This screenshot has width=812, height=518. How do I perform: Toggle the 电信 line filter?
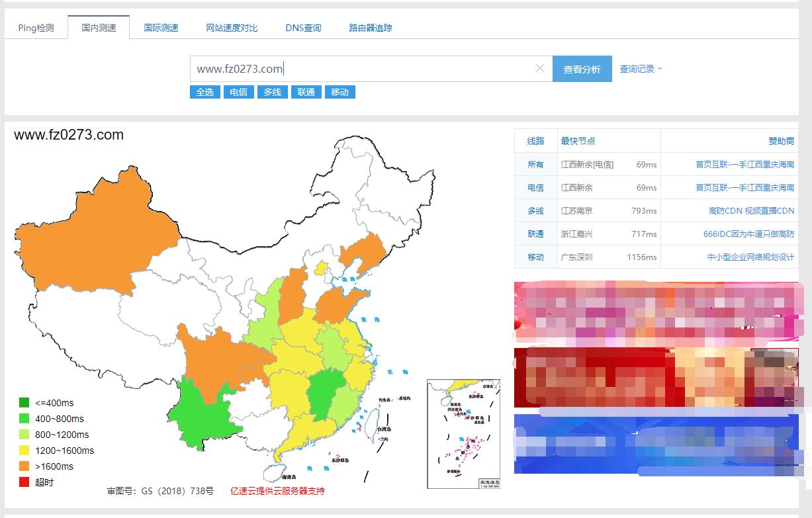click(x=239, y=92)
